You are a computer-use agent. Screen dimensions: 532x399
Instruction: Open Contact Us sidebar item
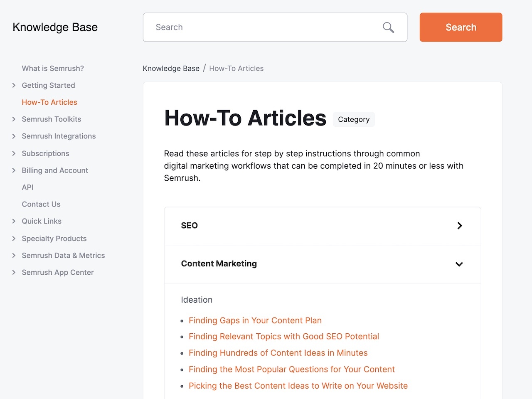pyautogui.click(x=41, y=204)
